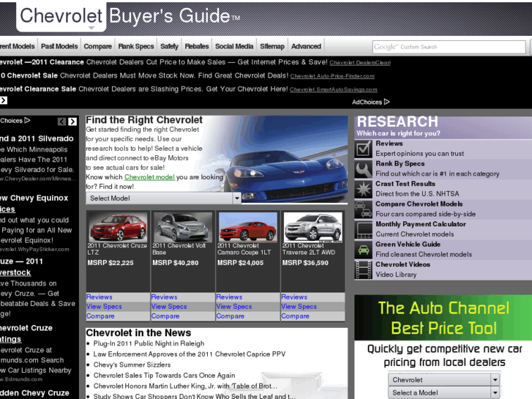Click the Compare Chevrolet Models cars icon
Viewport: 532px width, 399px height.
pyautogui.click(x=364, y=209)
